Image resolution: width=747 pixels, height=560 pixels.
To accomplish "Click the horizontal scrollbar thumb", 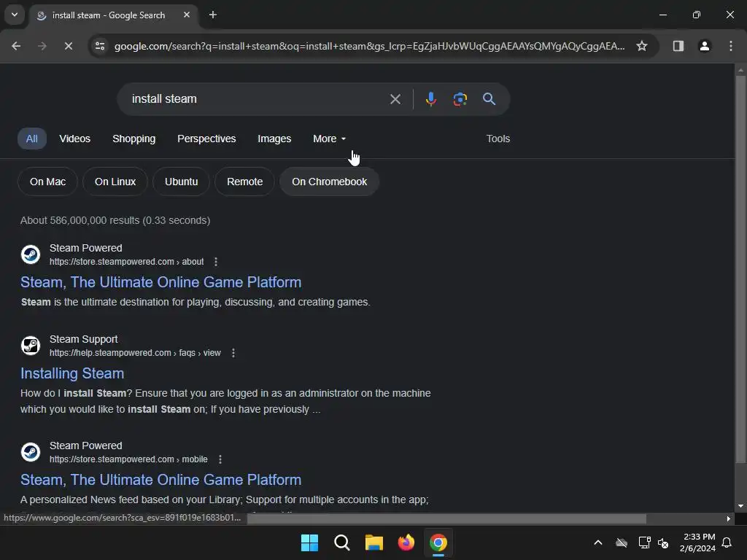I will [447, 518].
